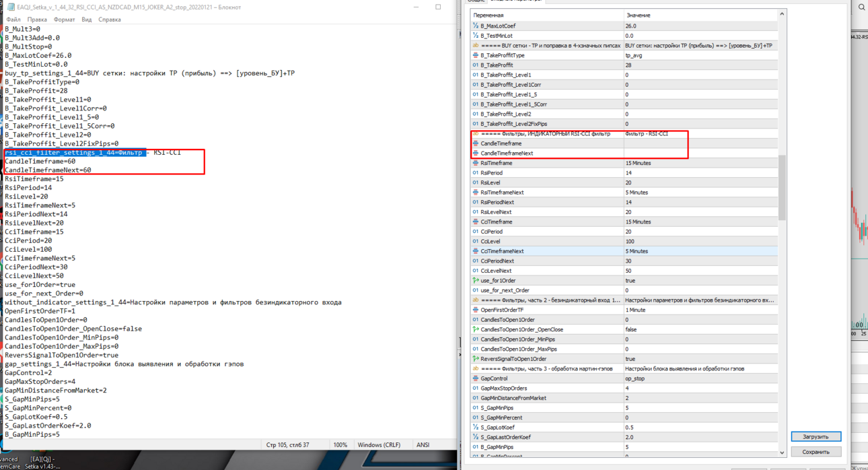Click the Windows (CRLF) status bar entry

(x=379, y=445)
